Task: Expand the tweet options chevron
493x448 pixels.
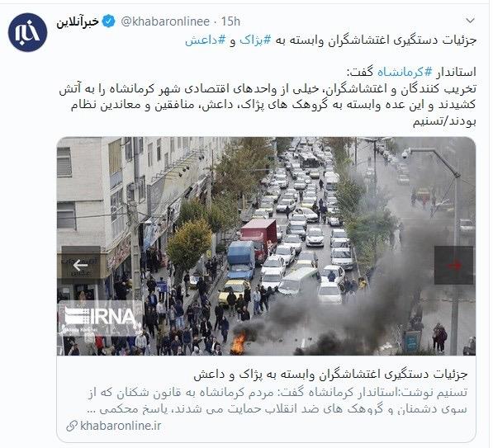Action: pos(470,21)
